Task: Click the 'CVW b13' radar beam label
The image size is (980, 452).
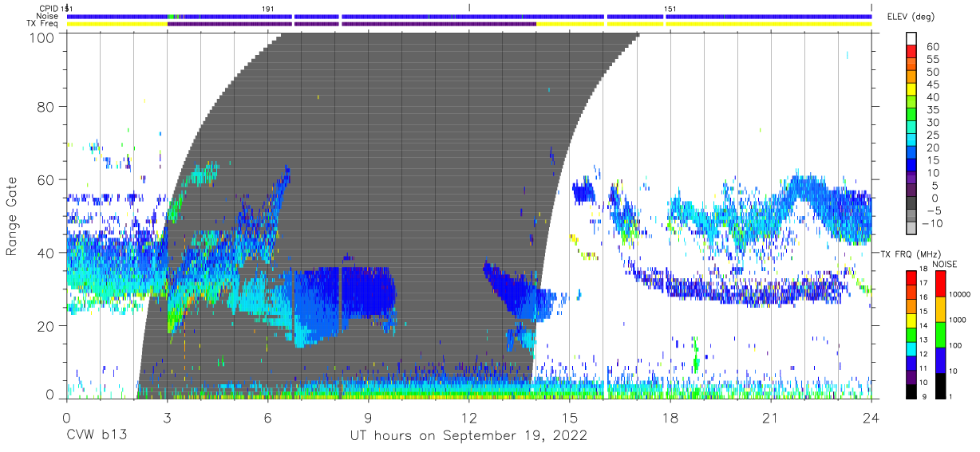Action: pos(97,436)
